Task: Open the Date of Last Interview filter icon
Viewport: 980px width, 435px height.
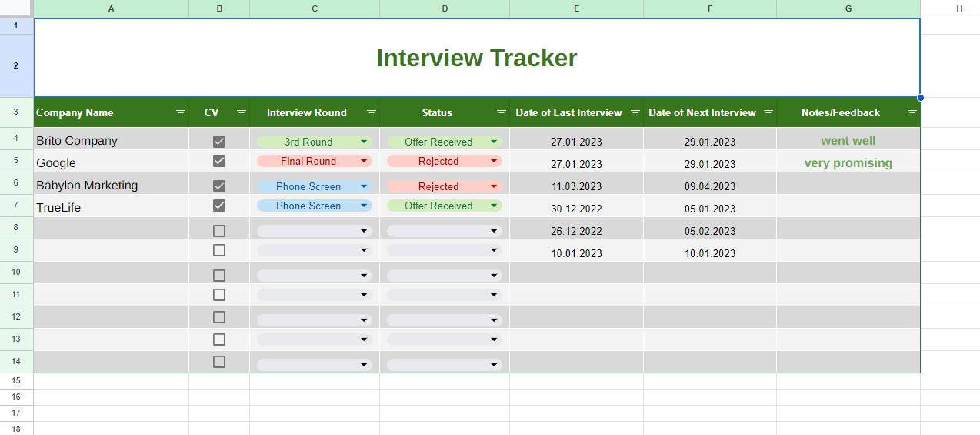Action: (x=635, y=112)
